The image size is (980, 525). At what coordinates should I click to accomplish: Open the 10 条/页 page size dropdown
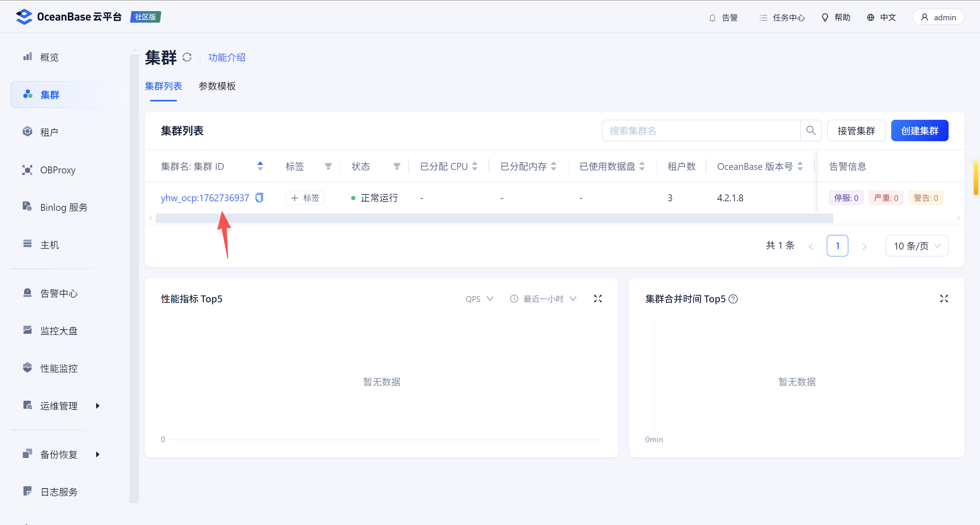(x=916, y=246)
